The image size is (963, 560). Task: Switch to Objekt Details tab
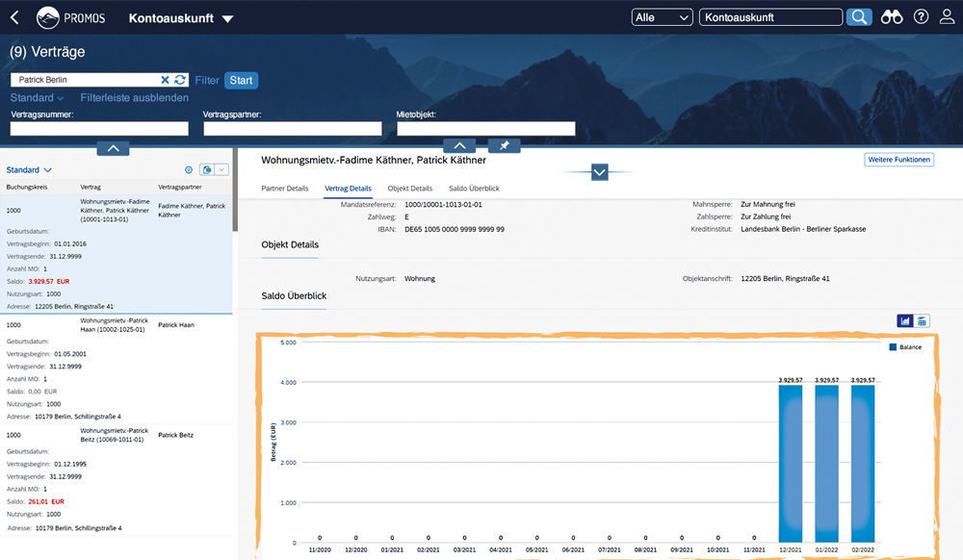point(409,189)
